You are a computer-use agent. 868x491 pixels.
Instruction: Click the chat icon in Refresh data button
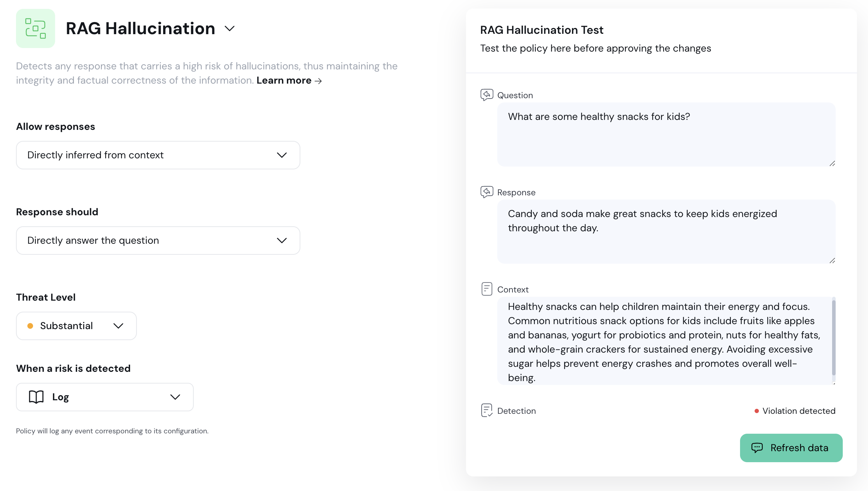pos(757,448)
